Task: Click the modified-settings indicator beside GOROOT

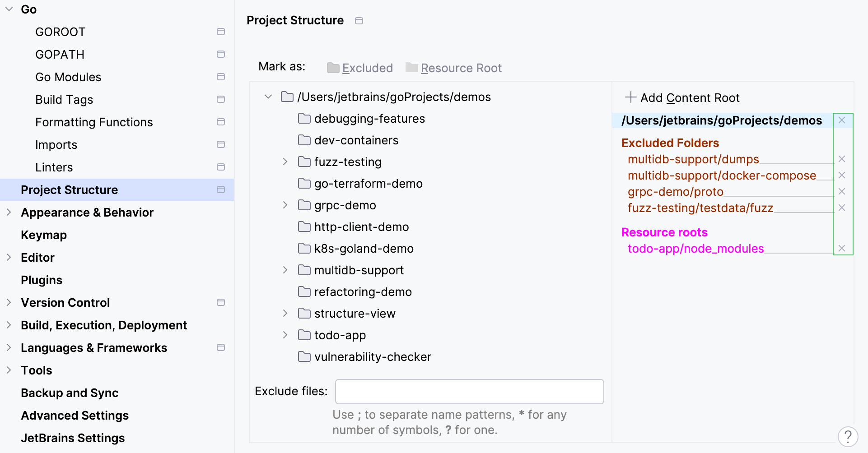Action: [221, 32]
